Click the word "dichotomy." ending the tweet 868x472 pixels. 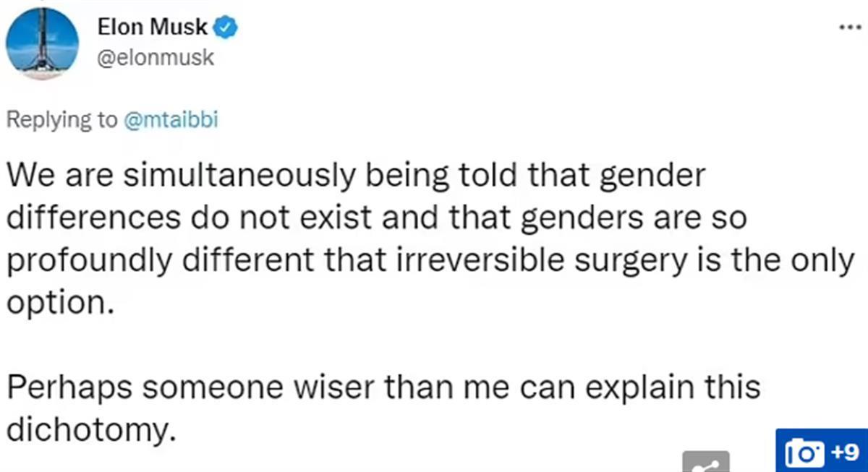tap(91, 429)
